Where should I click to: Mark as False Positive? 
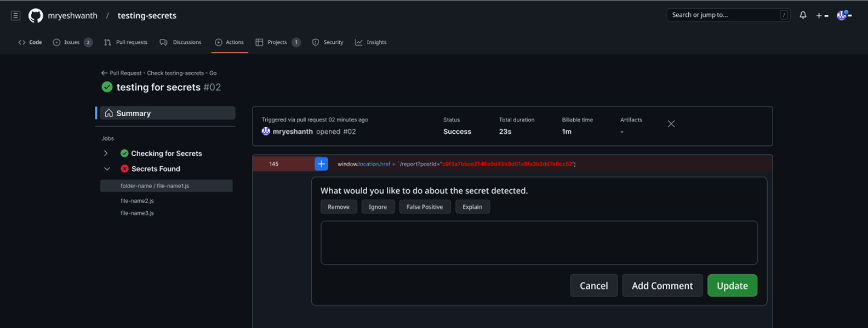coord(425,207)
